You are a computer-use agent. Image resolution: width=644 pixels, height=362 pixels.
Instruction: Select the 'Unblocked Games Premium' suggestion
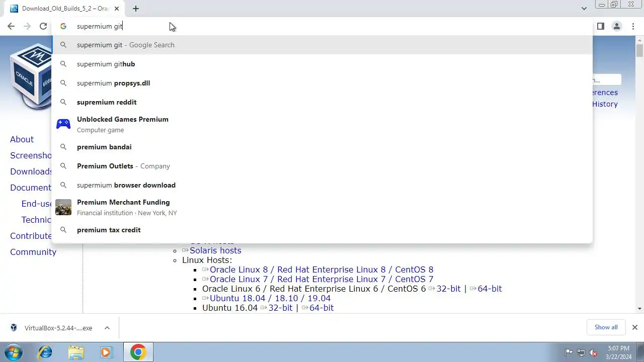[x=322, y=124]
